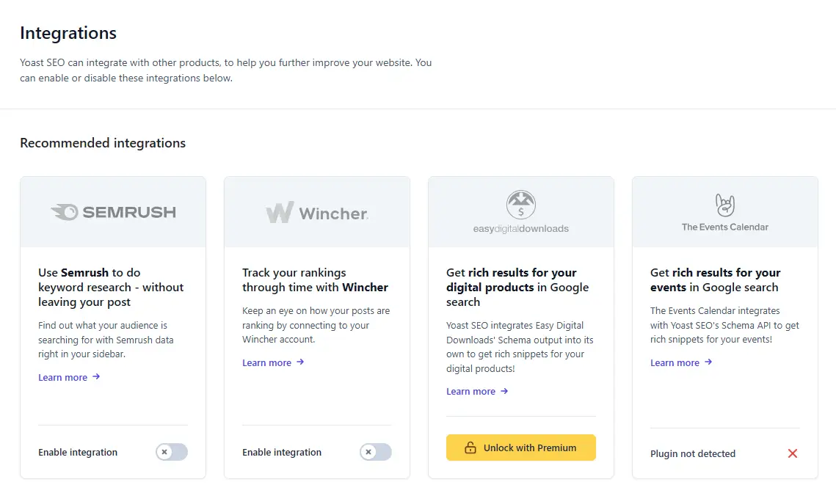
Task: Click the red X next to Plugin not detected
Action: [x=792, y=453]
